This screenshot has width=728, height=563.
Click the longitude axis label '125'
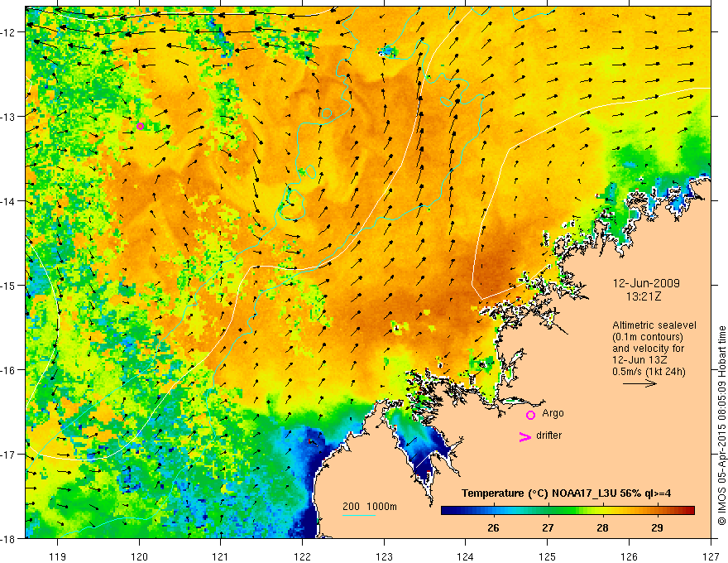548,556
